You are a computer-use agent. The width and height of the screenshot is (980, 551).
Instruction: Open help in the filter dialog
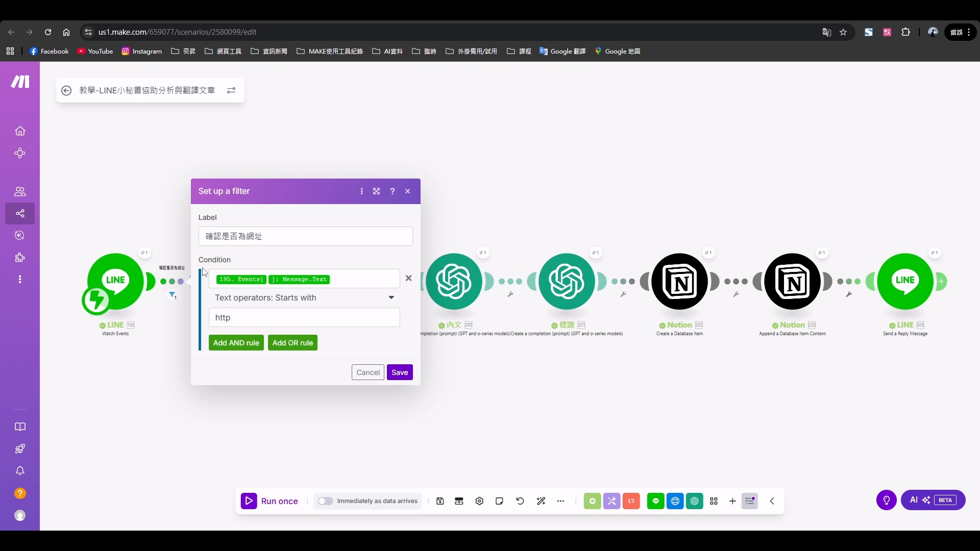pyautogui.click(x=392, y=191)
